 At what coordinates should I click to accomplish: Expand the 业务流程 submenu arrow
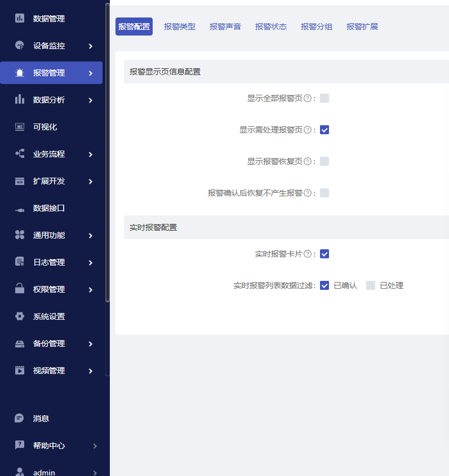coord(90,155)
